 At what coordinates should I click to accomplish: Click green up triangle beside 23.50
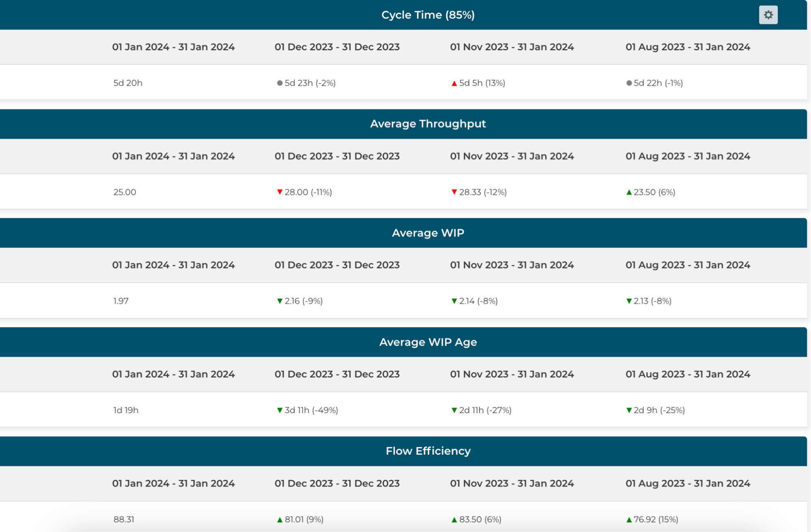629,192
